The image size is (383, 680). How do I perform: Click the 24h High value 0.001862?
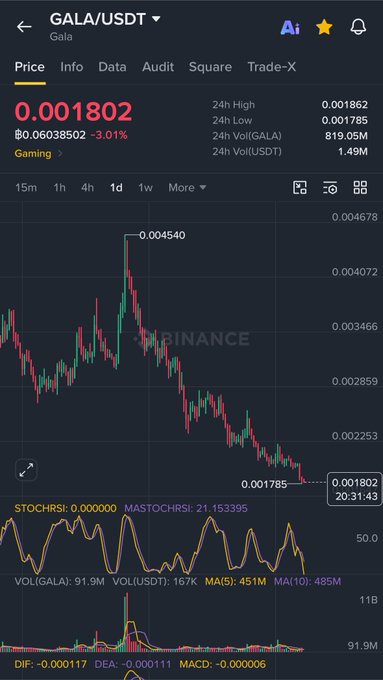coord(344,105)
